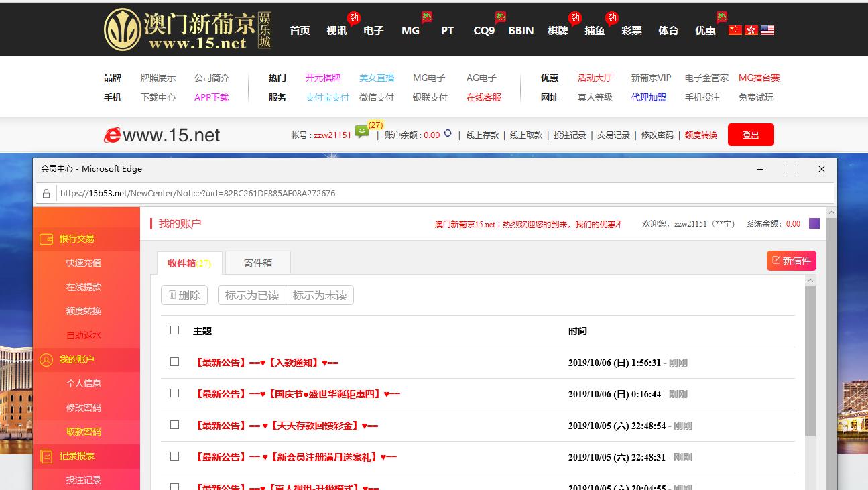
Task: Click the 新信件 button
Action: point(792,261)
